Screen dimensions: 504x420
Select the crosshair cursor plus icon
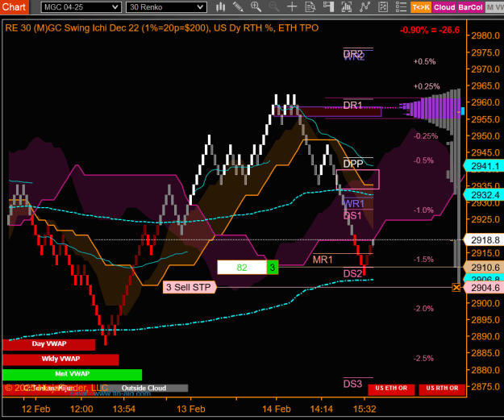[292, 6]
